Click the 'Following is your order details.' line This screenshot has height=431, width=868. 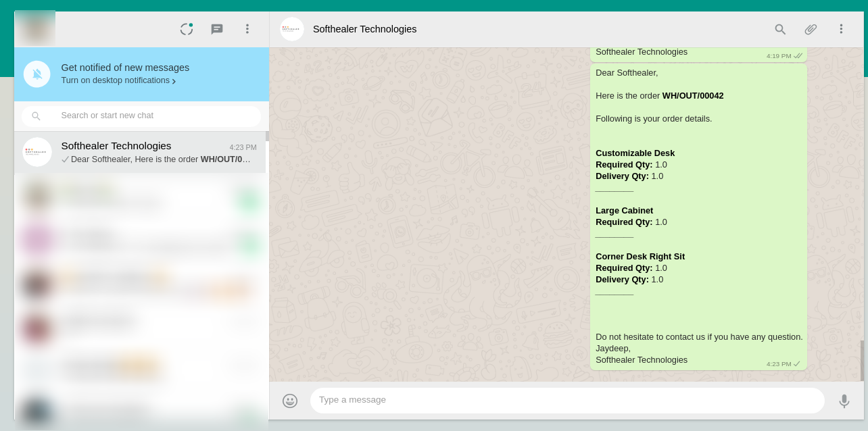pos(654,119)
